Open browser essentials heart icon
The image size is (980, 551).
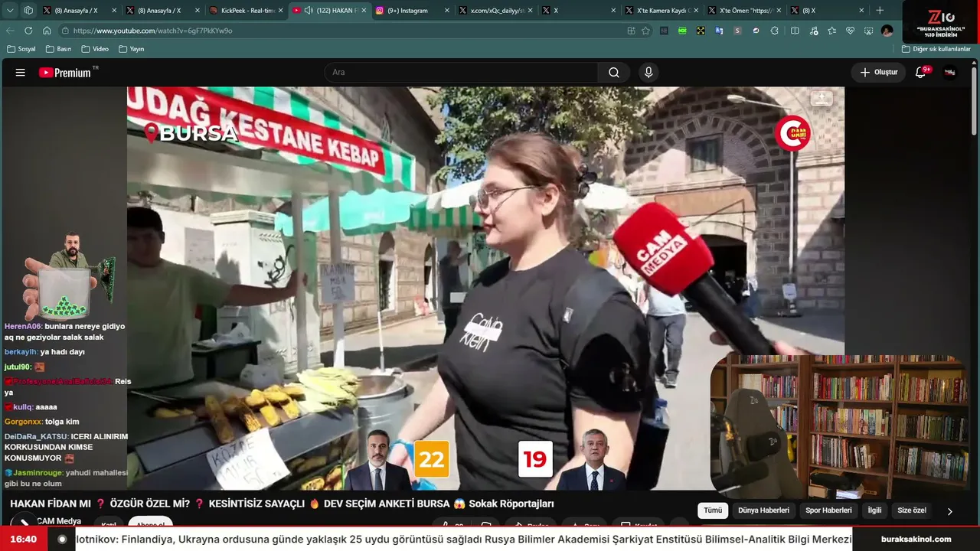[850, 31]
